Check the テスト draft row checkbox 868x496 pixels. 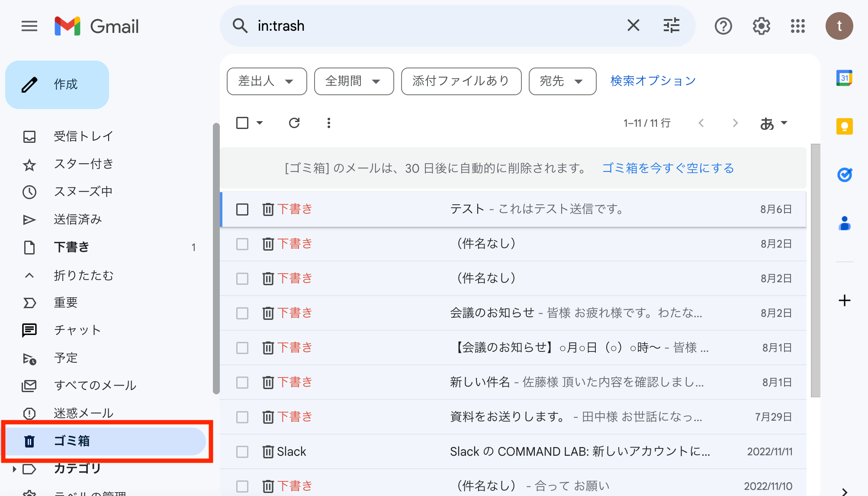[x=242, y=209]
